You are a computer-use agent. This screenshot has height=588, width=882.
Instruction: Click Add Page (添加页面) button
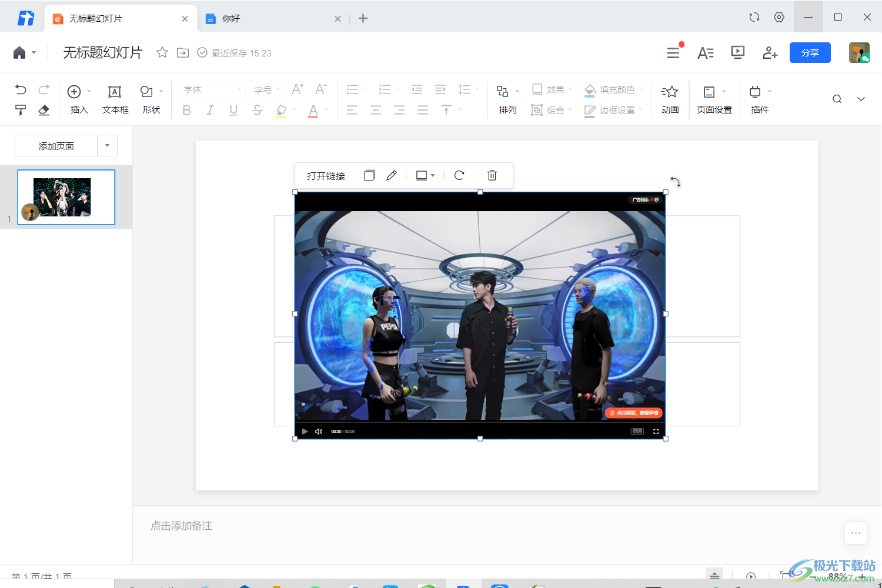56,145
